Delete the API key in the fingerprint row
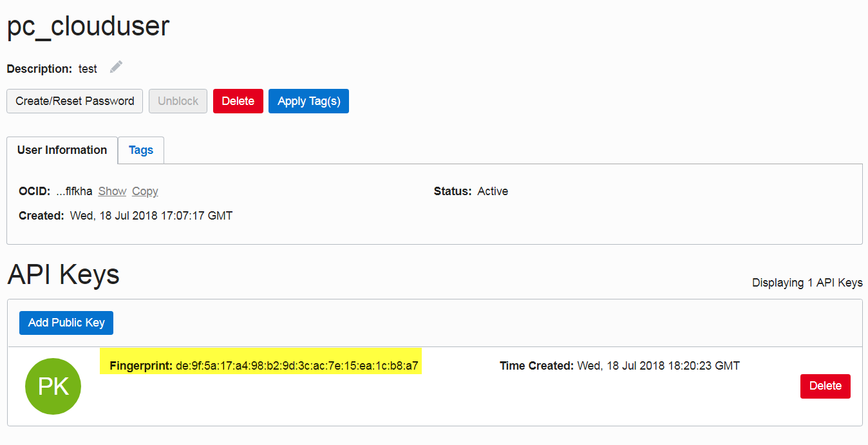Image resolution: width=868 pixels, height=445 pixels. [x=825, y=386]
